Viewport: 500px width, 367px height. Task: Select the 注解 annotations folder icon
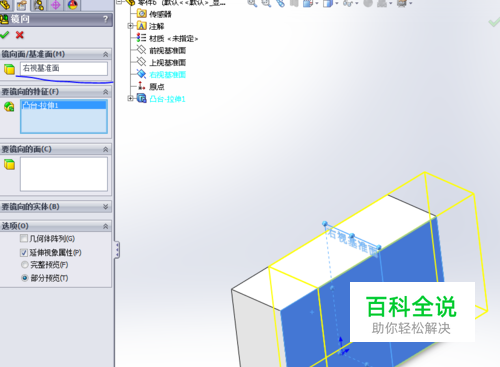pos(142,26)
